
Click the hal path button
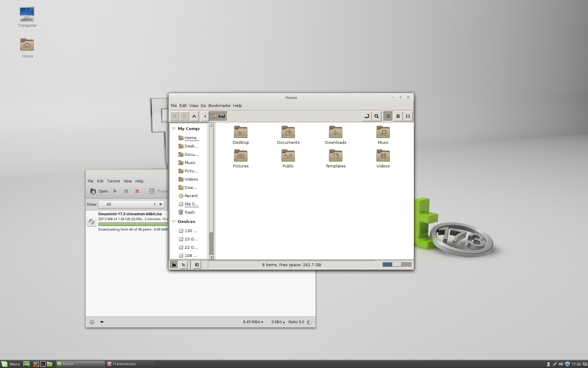tap(218, 116)
